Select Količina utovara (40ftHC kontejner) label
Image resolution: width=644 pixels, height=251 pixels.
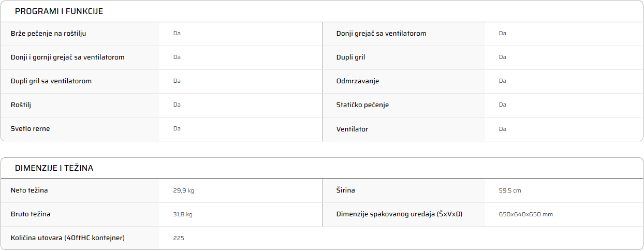pyautogui.click(x=67, y=238)
